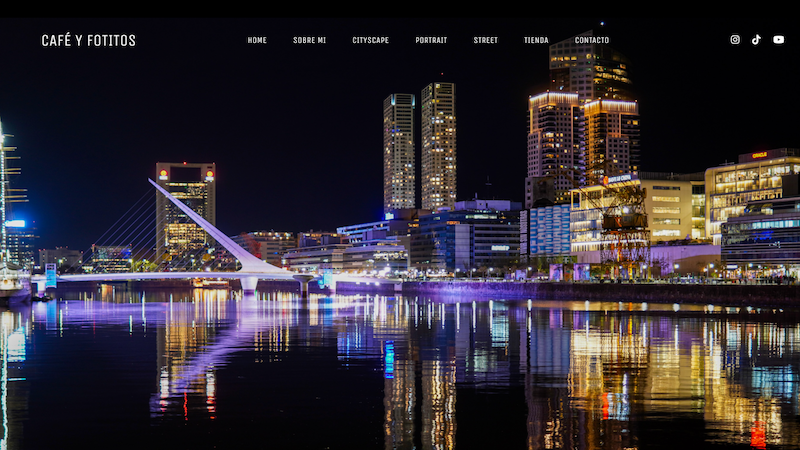Open the YouTube channel icon

(778, 40)
